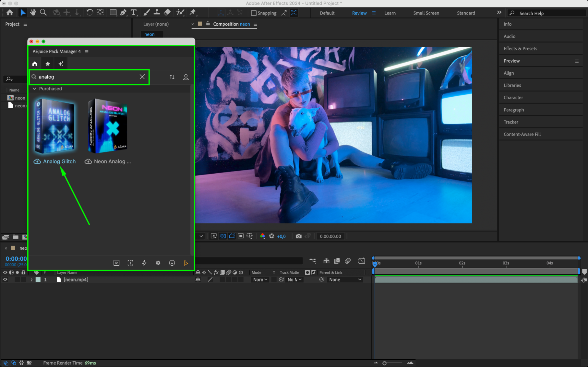Clear the analog search text
Screen dimensions: 588x367
pos(142,77)
